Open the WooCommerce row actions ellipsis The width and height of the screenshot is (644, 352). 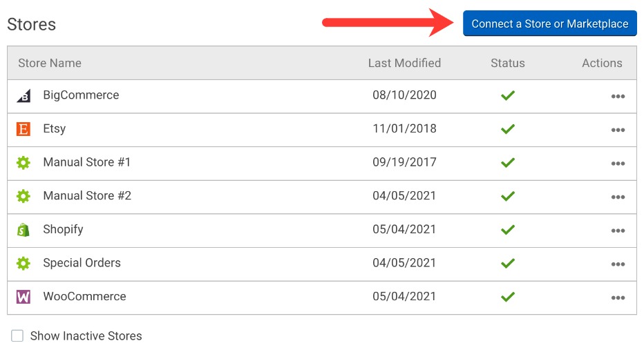coord(618,297)
